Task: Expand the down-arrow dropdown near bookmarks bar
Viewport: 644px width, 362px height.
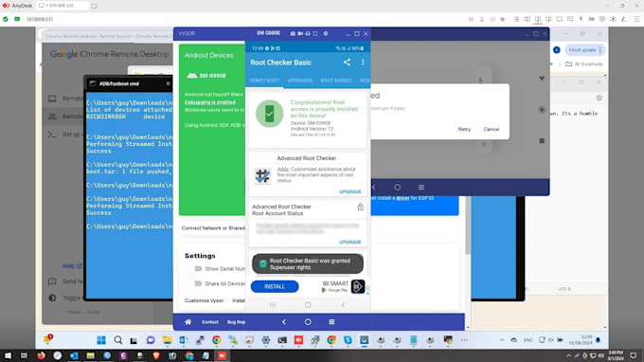Action: [542, 79]
